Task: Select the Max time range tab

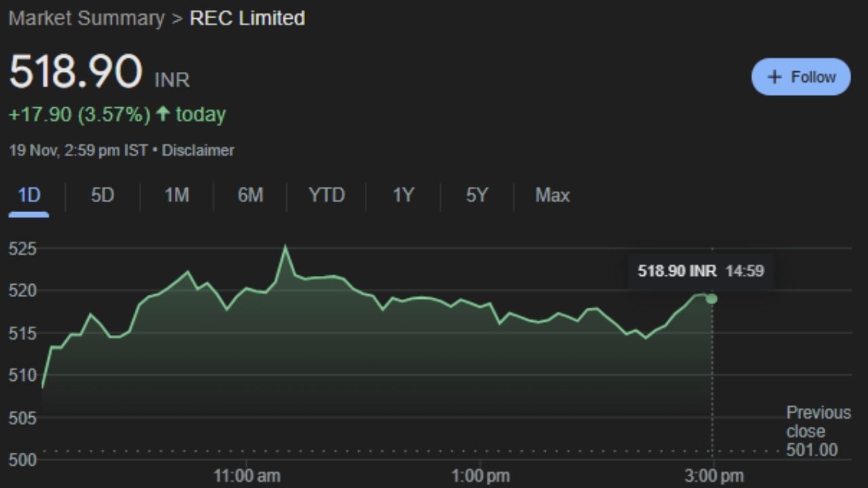Action: 552,196
